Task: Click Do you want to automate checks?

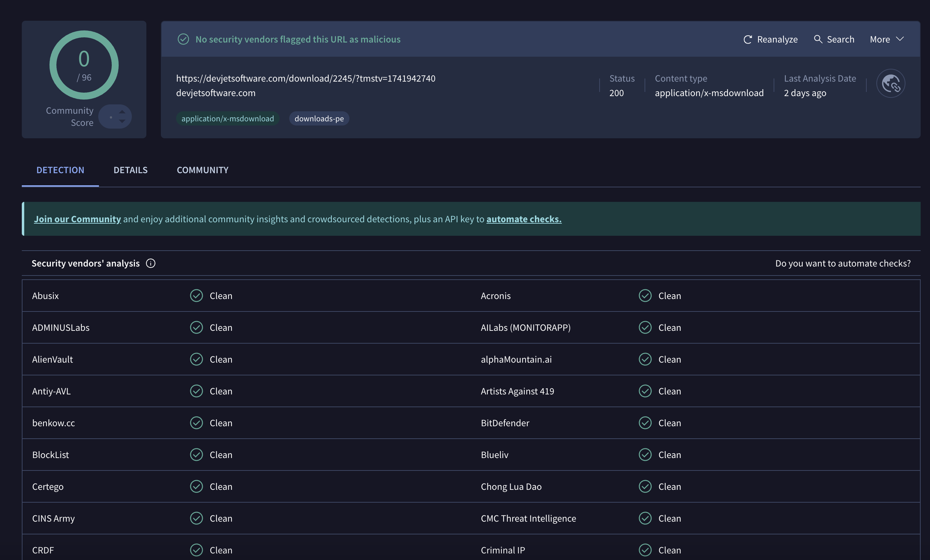Action: click(843, 263)
